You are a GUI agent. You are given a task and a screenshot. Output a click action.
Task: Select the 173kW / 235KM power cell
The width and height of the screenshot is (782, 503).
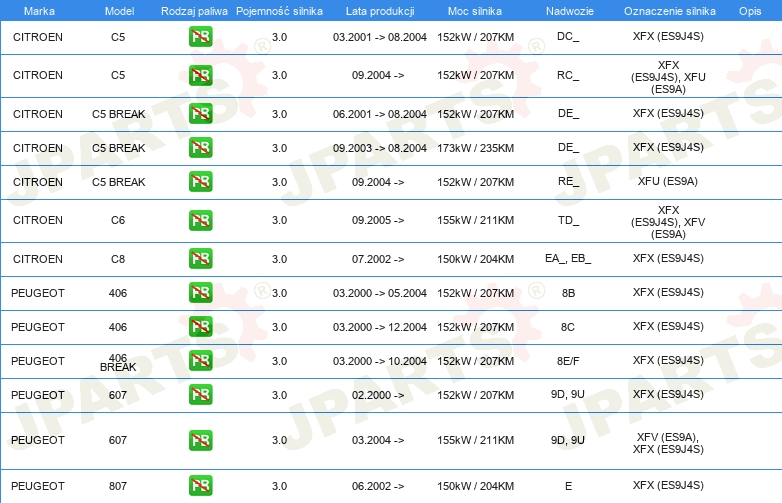475,148
